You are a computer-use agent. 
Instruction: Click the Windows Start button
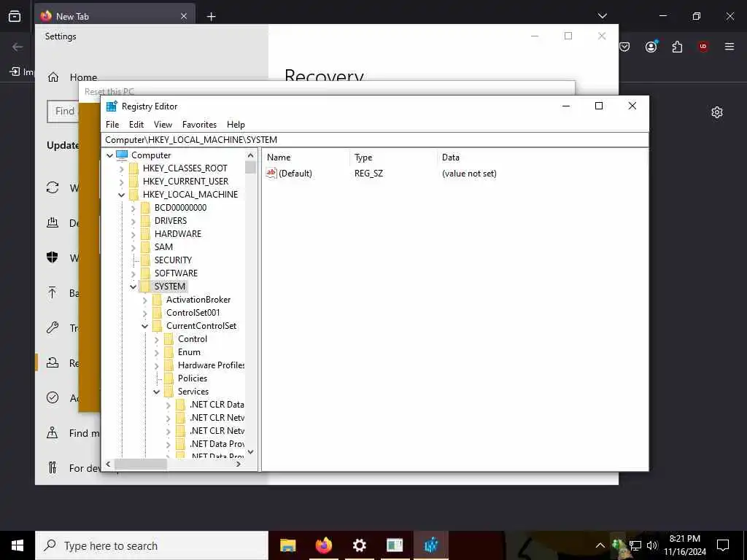18,545
